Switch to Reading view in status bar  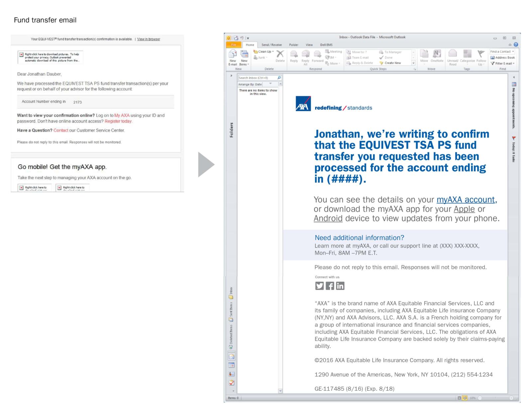coord(465,398)
